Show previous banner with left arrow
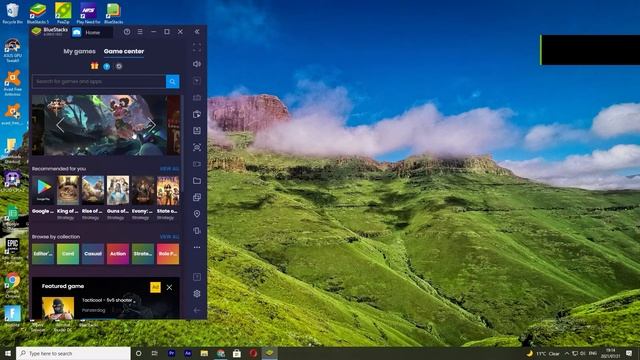The image size is (640, 360). coord(60,125)
